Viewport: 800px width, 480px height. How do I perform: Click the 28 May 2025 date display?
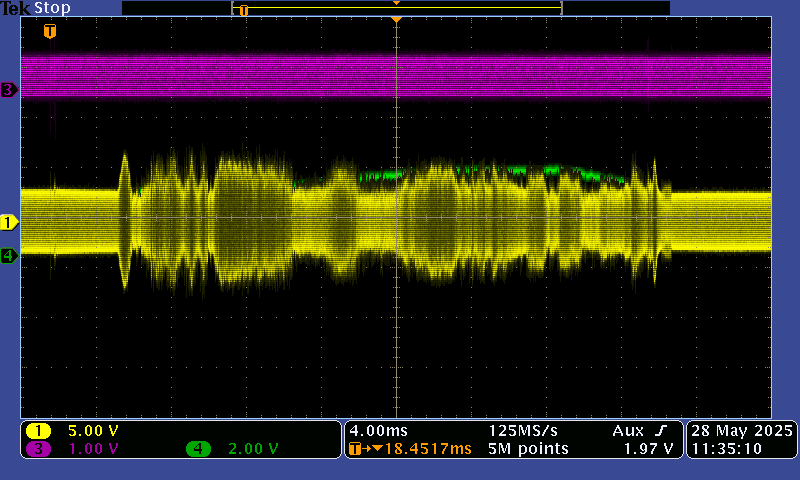pyautogui.click(x=740, y=430)
